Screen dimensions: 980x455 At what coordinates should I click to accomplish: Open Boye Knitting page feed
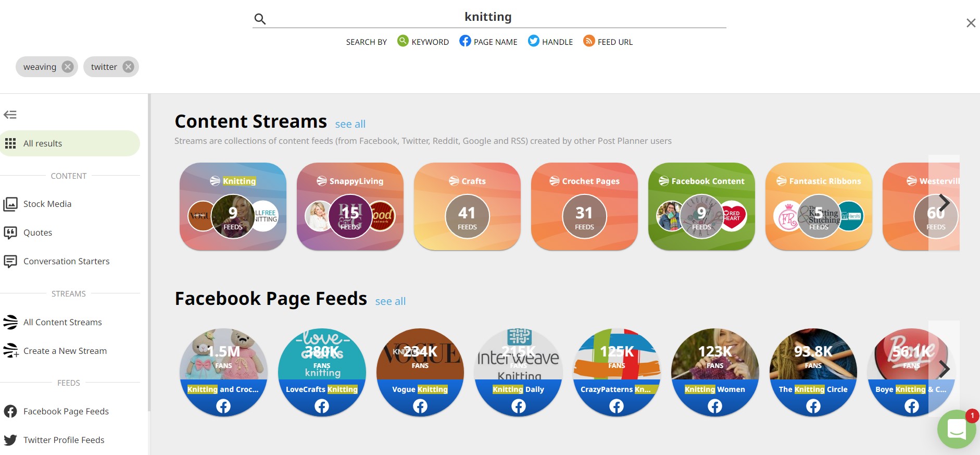pos(911,372)
